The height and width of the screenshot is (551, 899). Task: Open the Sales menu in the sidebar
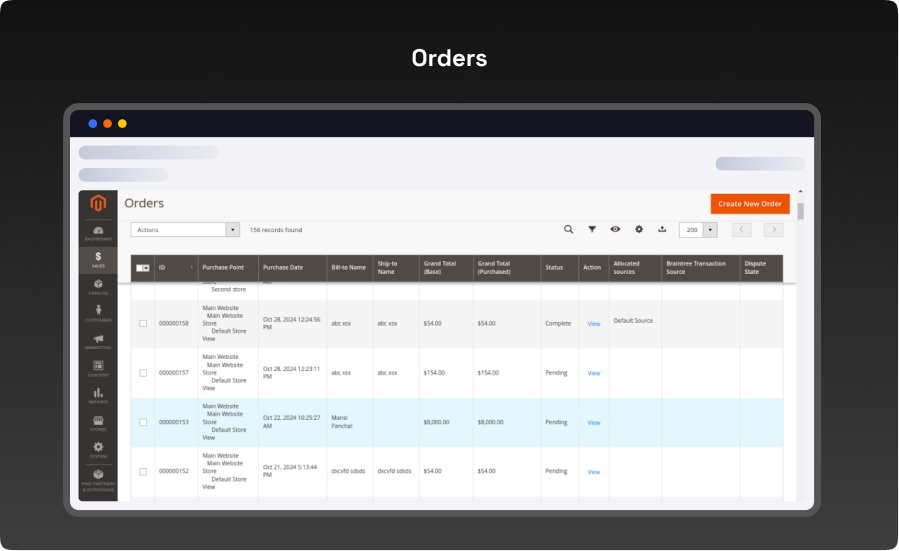pos(98,260)
